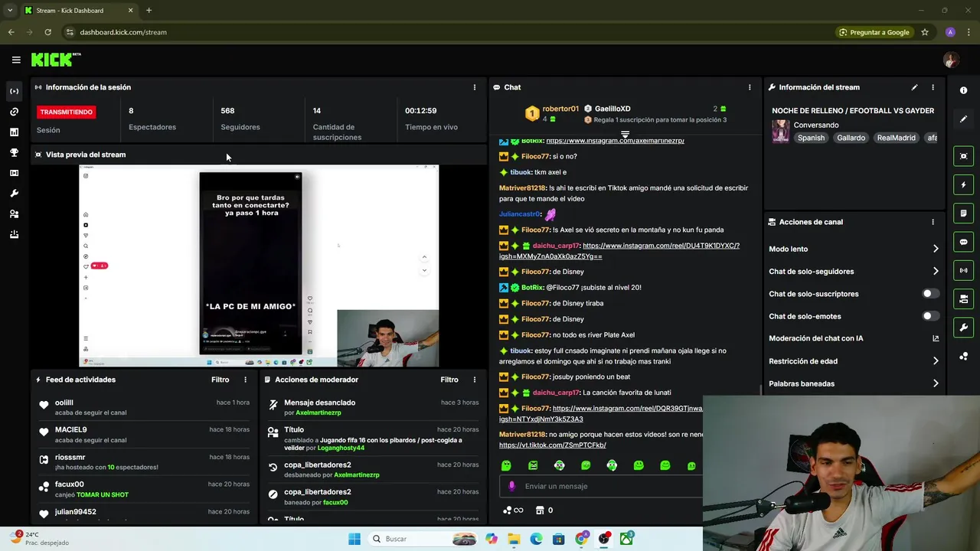This screenshot has width=980, height=551.
Task: Edit stream info with the pencil in its header
Action: [914, 87]
